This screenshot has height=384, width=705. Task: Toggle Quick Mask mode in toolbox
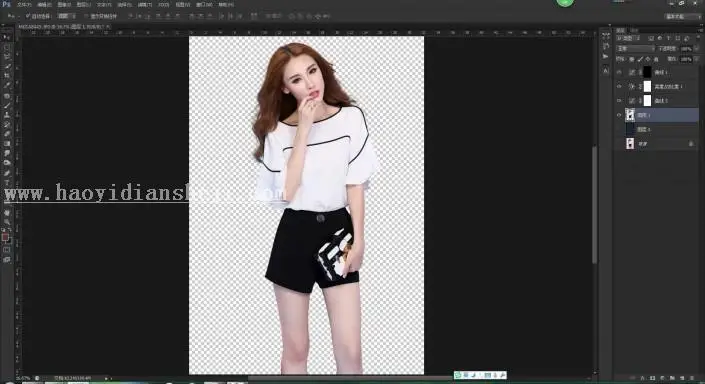[x=6, y=250]
